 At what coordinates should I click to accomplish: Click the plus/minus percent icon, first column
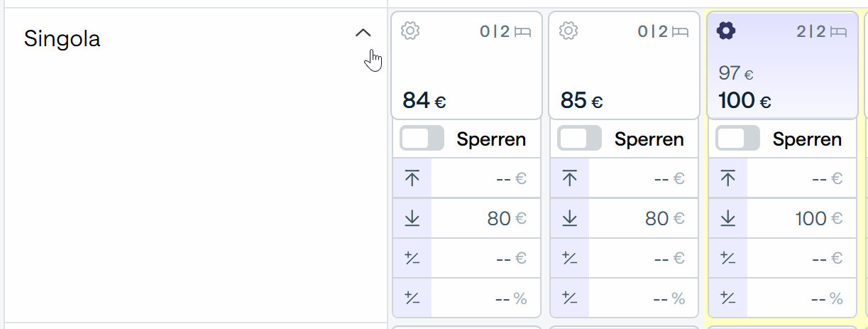pyautogui.click(x=412, y=298)
